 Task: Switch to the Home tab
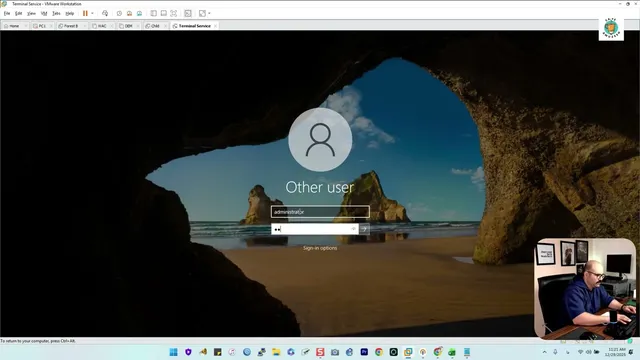(x=14, y=26)
